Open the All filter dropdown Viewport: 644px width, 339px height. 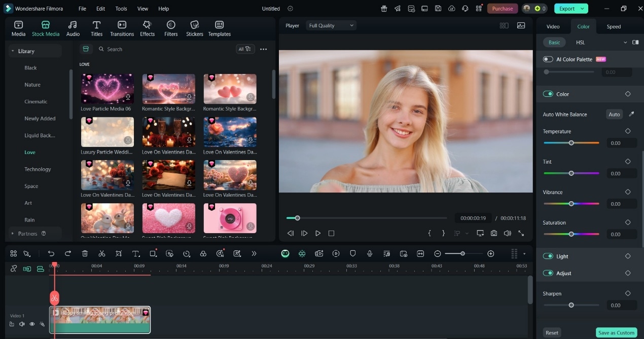click(x=245, y=49)
